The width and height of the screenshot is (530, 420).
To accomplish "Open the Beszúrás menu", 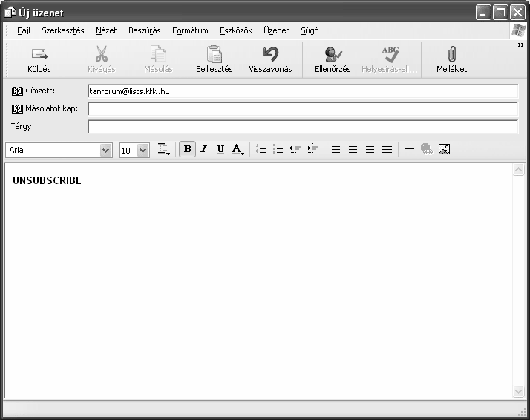I will tap(144, 30).
